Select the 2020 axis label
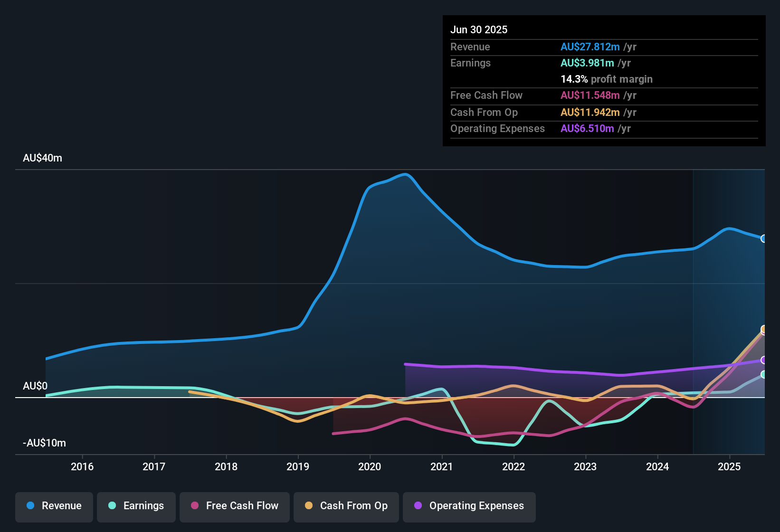The height and width of the screenshot is (532, 780). point(370,467)
